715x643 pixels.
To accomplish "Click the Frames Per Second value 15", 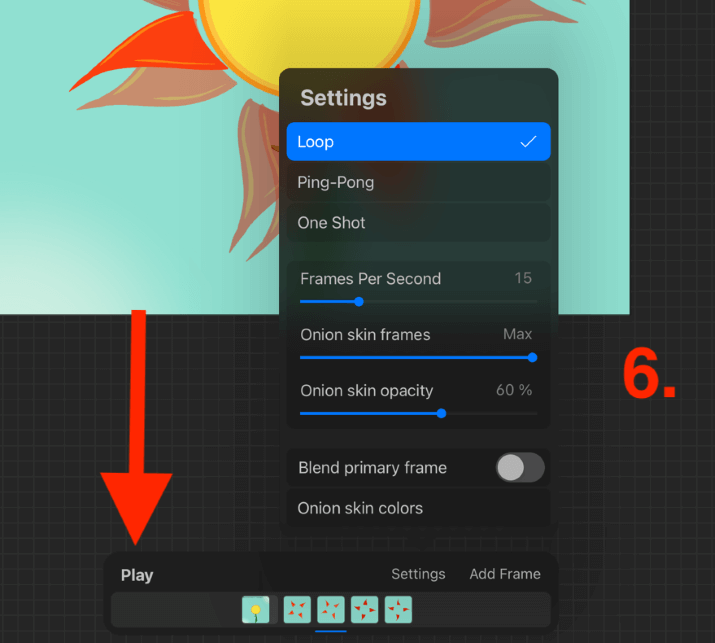I will click(x=523, y=278).
